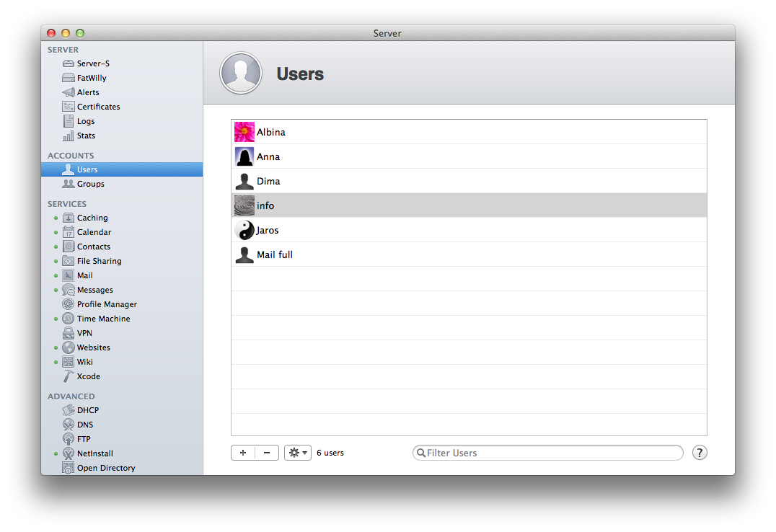Screen dimensions: 776x532
Task: Select the Dima user row
Action: pyautogui.click(x=469, y=181)
